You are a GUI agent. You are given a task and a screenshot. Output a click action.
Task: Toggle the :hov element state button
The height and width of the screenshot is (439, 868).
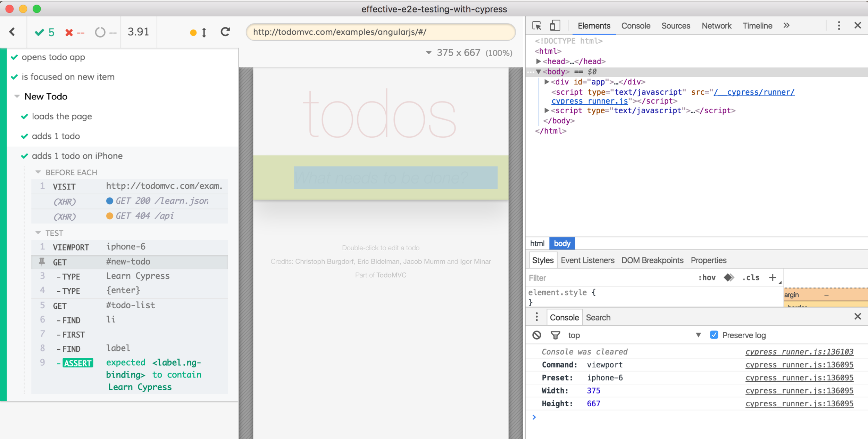pos(707,277)
